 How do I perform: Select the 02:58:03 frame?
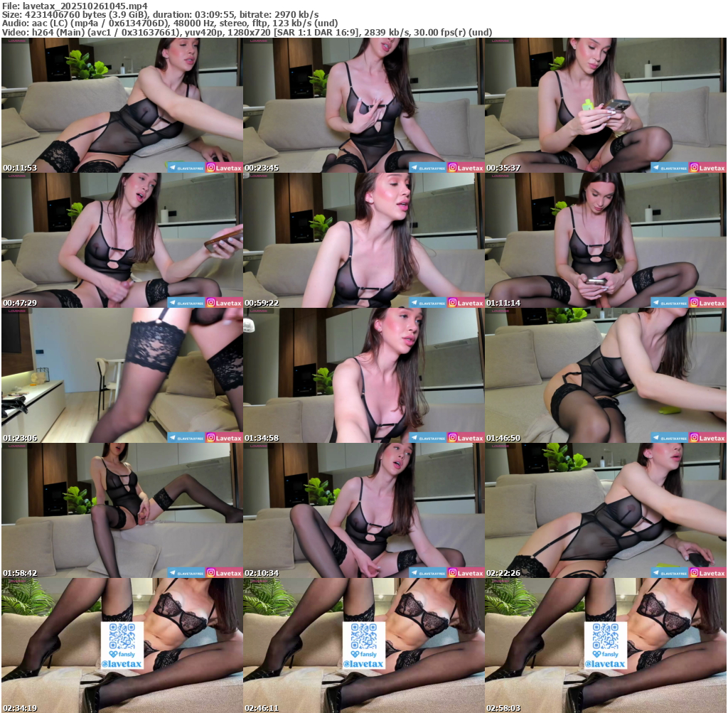[606, 645]
